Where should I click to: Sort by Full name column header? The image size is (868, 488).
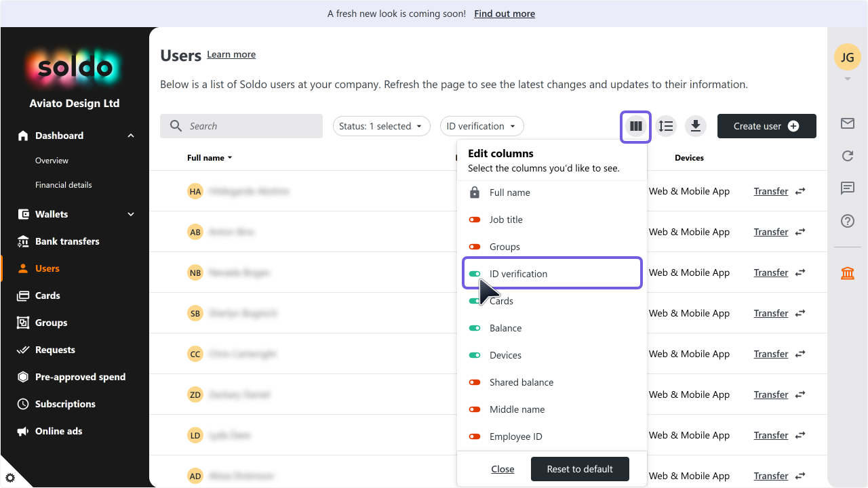pyautogui.click(x=210, y=158)
